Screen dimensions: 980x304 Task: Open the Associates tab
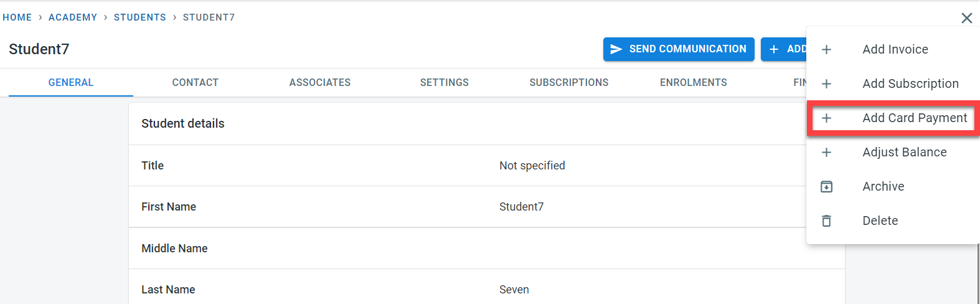click(319, 82)
